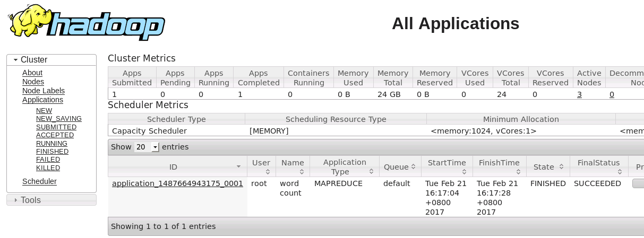The width and height of the screenshot is (644, 238).
Task: Open the About link
Action: 32,73
